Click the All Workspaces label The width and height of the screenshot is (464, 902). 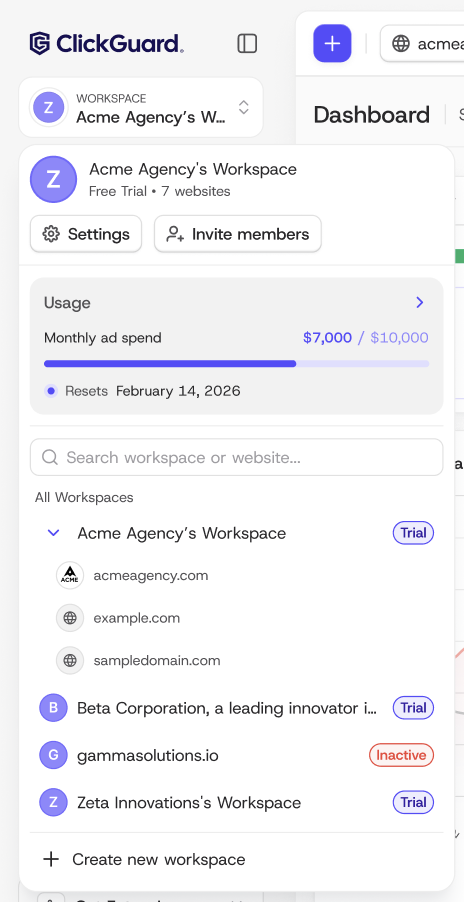click(84, 498)
